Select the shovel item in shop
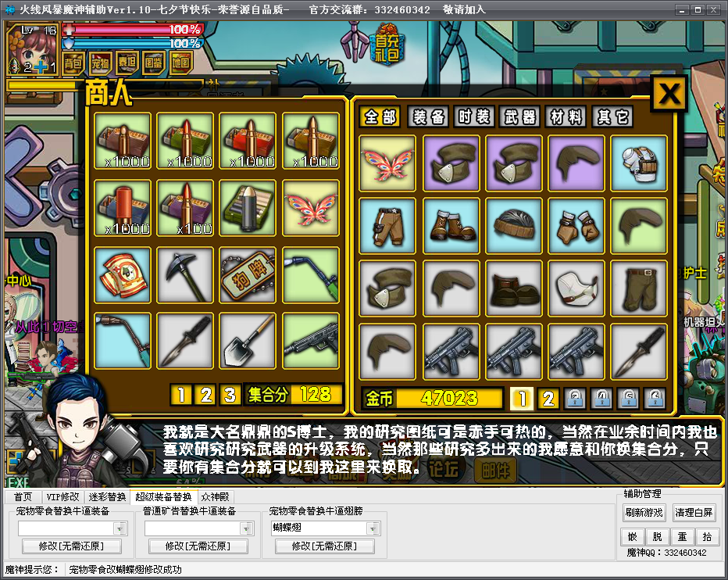 [248, 341]
